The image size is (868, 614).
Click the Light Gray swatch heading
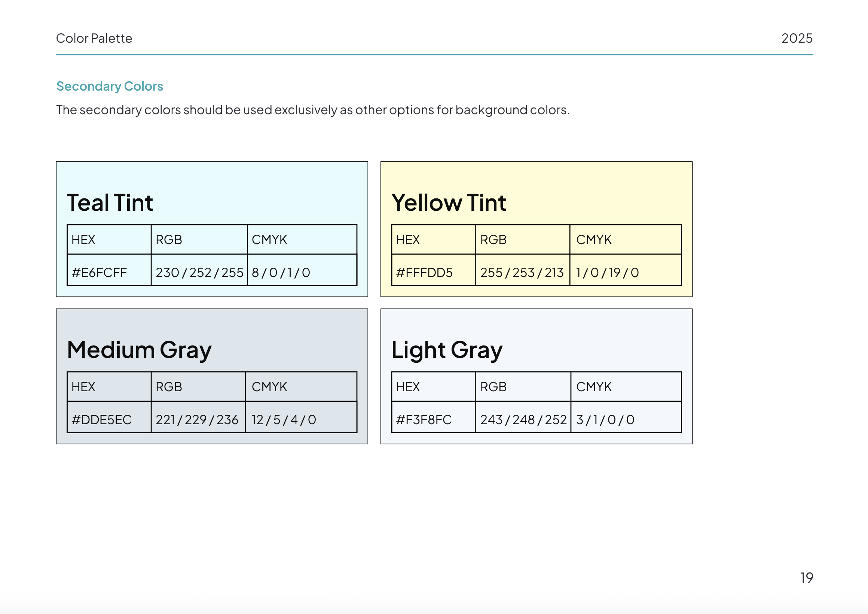tap(447, 350)
